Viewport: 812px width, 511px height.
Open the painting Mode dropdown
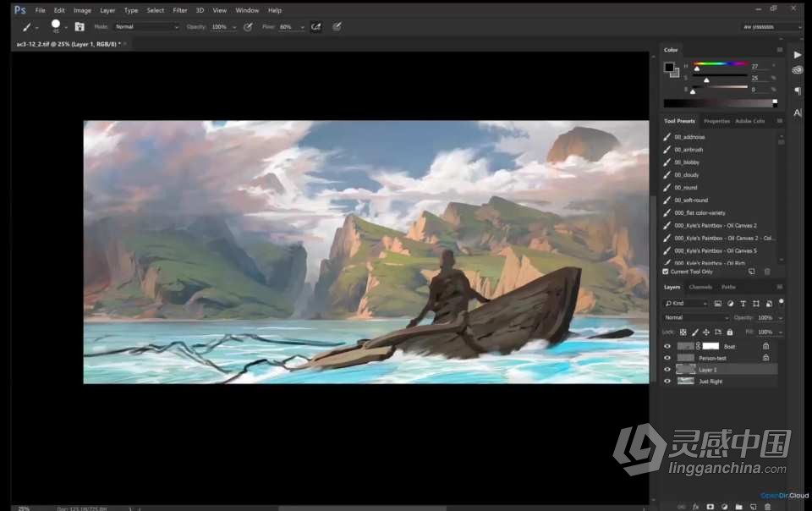pos(146,27)
